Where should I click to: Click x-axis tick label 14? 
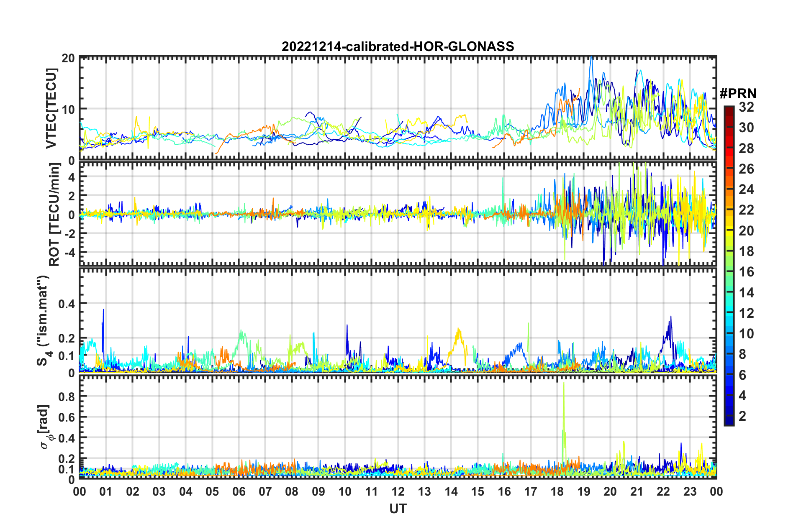(x=451, y=491)
